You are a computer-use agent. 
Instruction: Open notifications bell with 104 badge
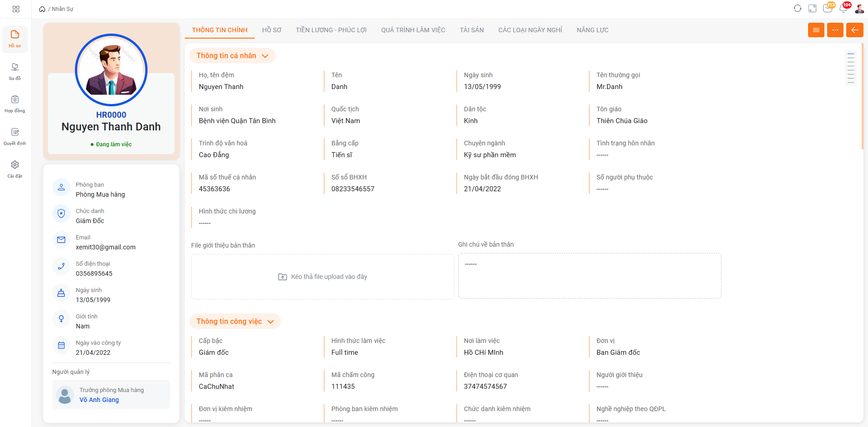[x=843, y=9]
